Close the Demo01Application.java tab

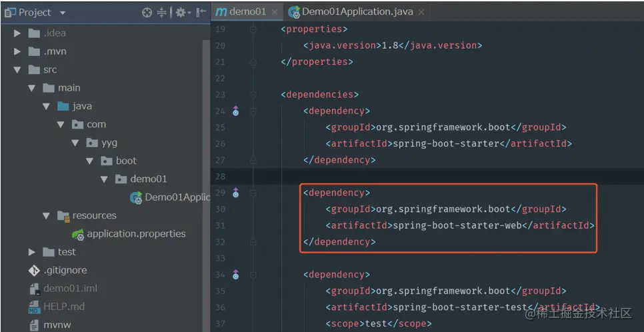click(421, 12)
